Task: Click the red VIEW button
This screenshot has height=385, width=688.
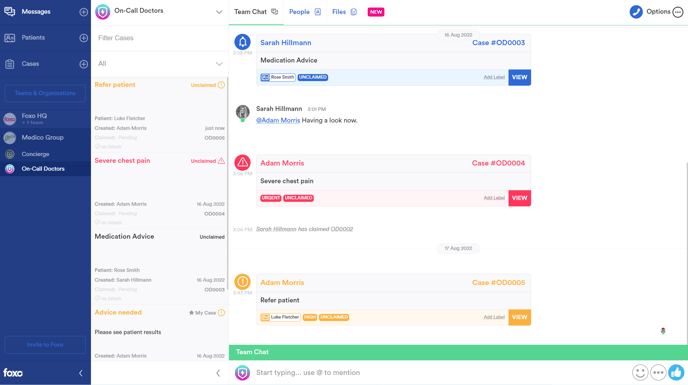Action: tap(520, 198)
